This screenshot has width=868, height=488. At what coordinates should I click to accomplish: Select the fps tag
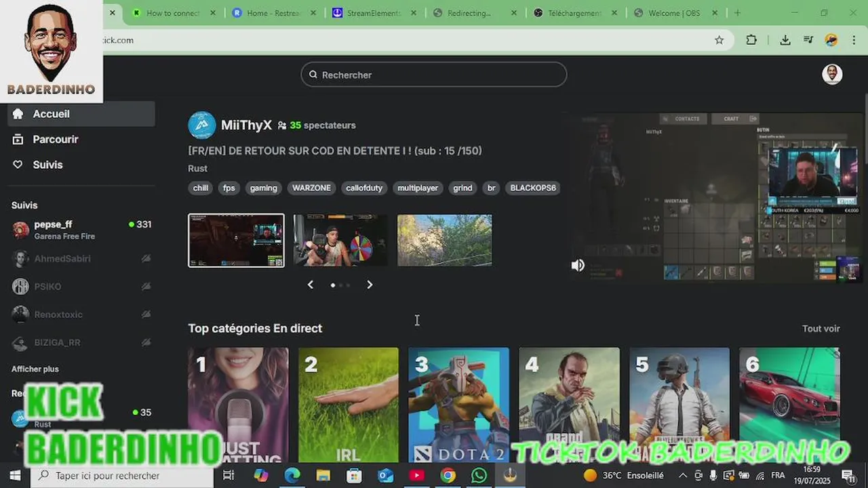(x=229, y=188)
